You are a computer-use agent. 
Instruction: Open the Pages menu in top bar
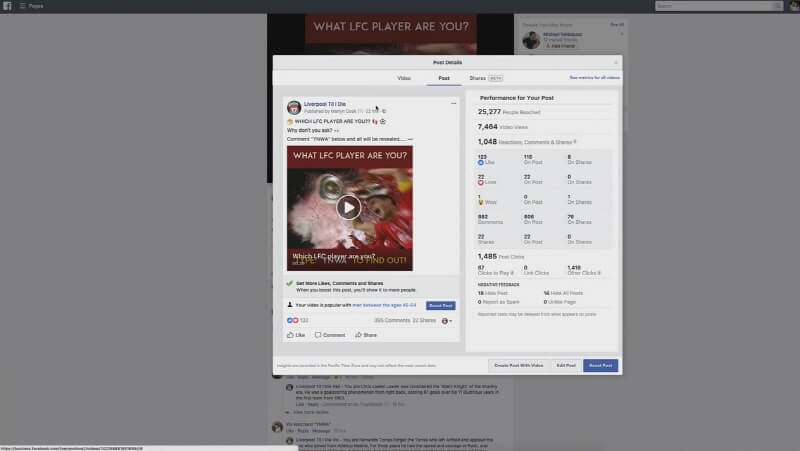coord(32,6)
